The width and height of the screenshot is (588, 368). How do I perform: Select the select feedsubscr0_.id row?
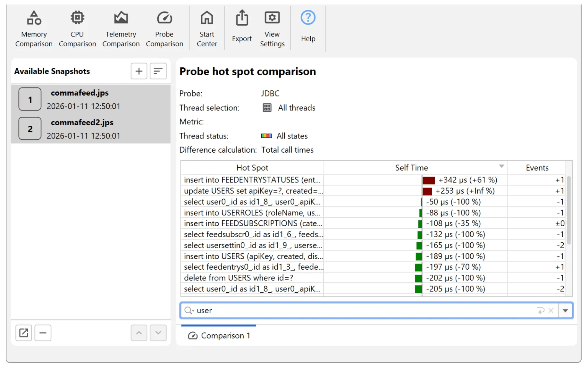coord(373,234)
